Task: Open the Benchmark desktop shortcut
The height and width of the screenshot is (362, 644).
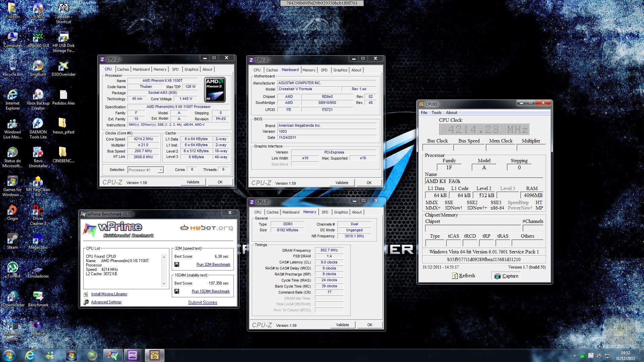Action: click(38, 299)
